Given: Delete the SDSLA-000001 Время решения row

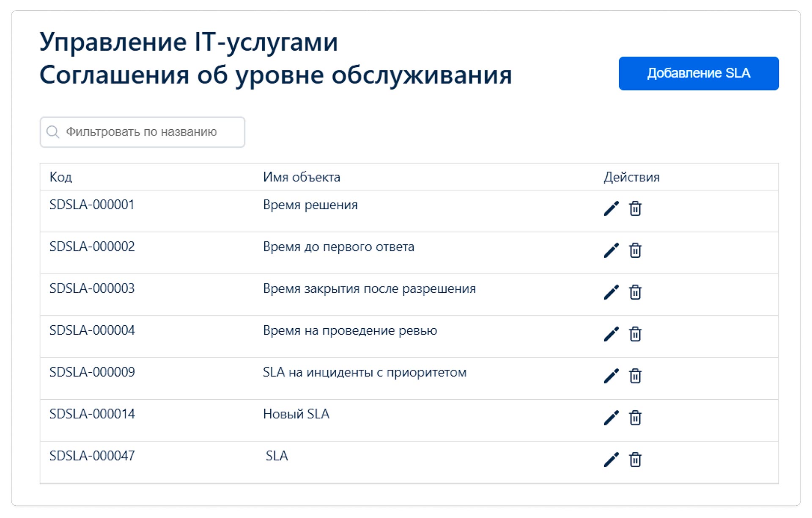Looking at the screenshot, I should click(x=635, y=208).
